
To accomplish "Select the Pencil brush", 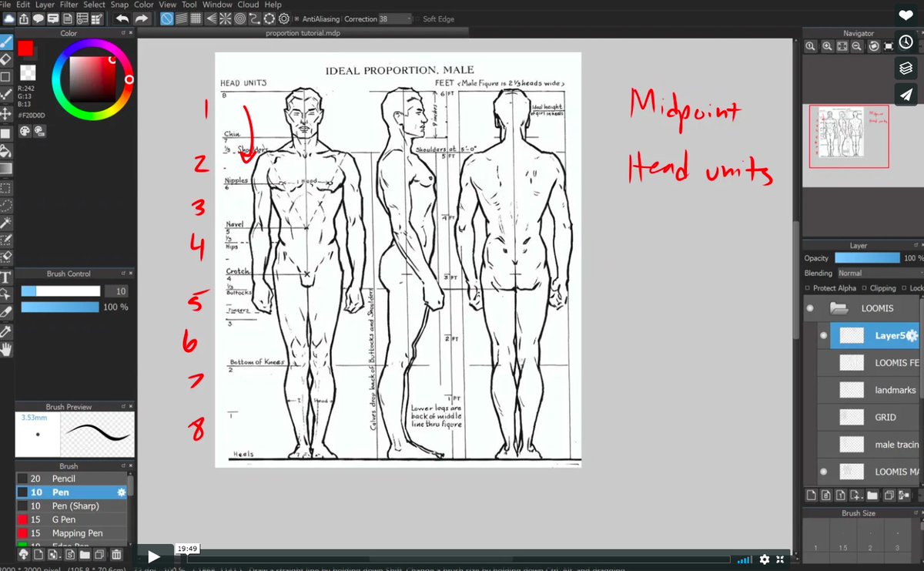I will (71, 479).
